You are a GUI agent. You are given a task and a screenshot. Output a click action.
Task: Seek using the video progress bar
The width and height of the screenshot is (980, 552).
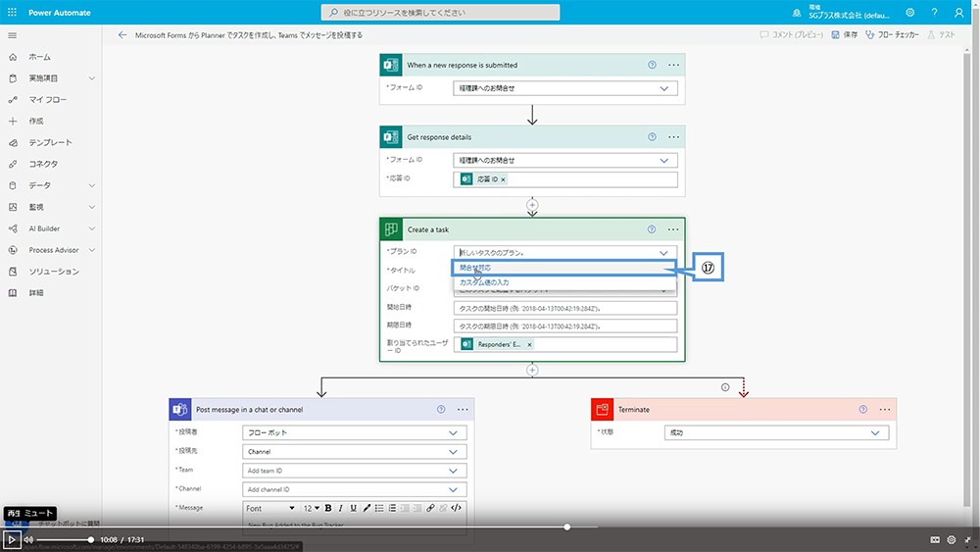click(490, 527)
